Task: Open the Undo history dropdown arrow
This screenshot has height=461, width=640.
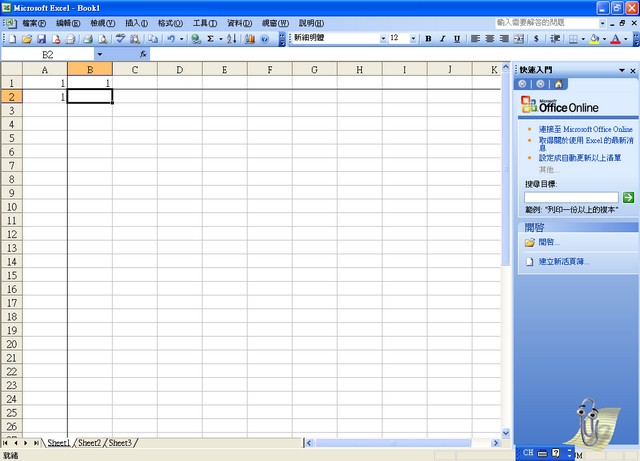Action: click(181, 39)
